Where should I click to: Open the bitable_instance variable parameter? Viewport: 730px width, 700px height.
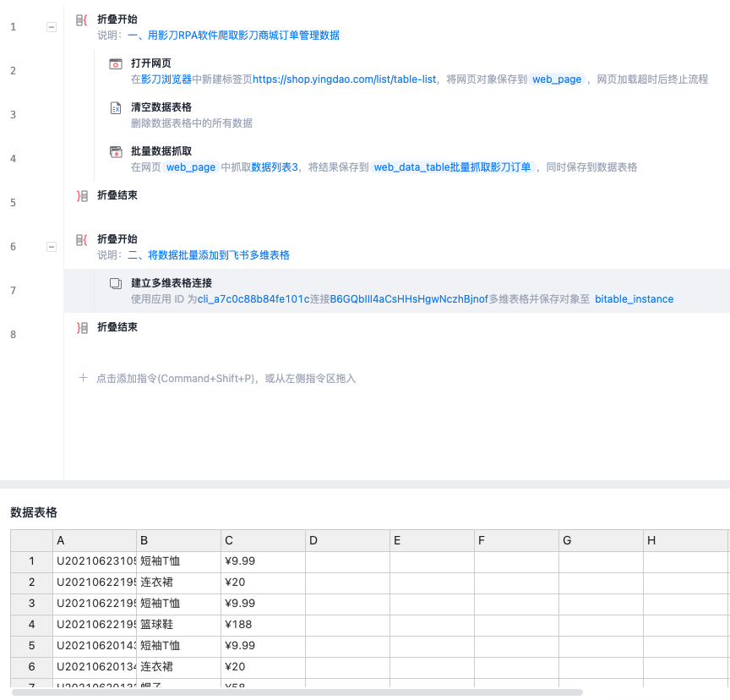[x=634, y=299]
